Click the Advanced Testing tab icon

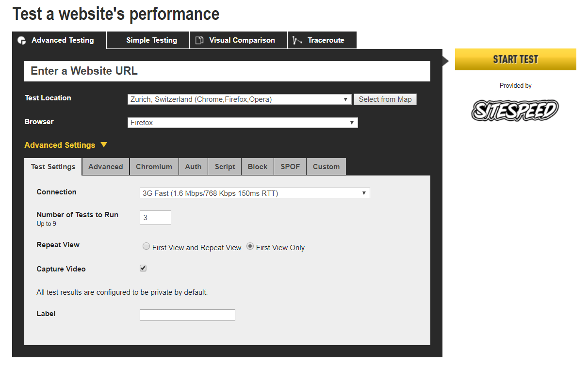22,41
